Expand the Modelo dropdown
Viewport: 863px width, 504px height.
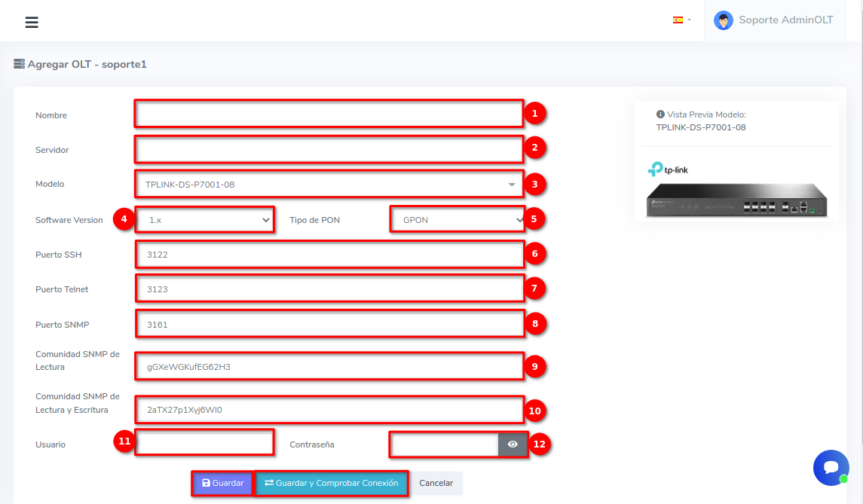tap(329, 184)
